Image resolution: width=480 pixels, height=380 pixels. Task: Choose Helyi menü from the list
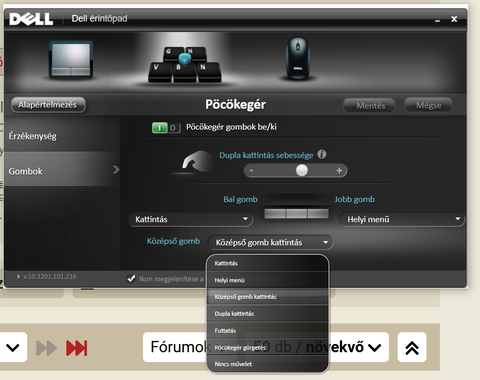[268, 280]
